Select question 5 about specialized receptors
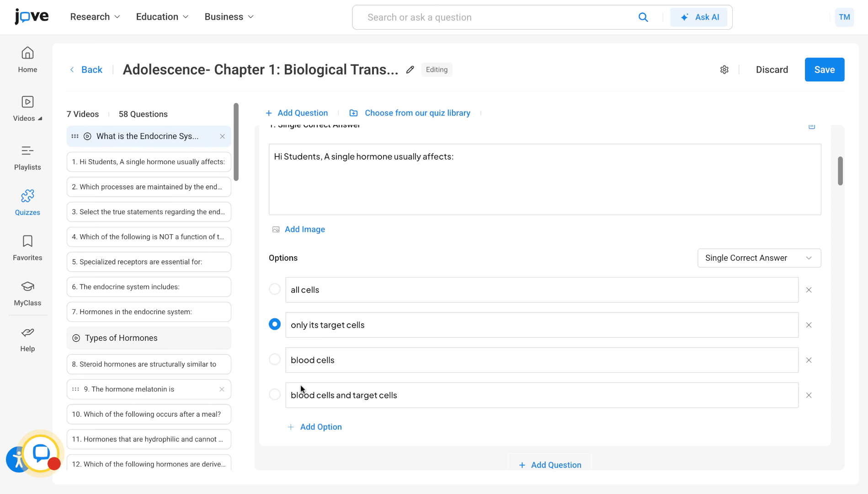This screenshot has height=494, width=868. (149, 262)
